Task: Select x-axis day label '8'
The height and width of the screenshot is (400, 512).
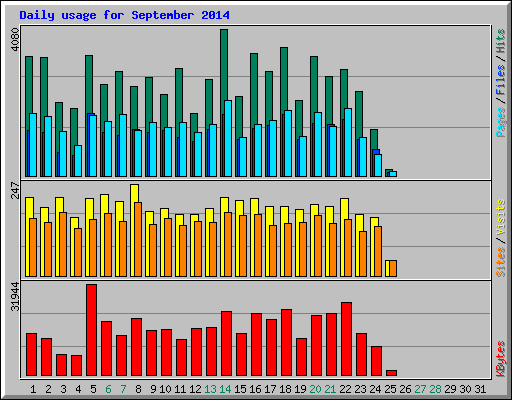Action: (x=138, y=389)
